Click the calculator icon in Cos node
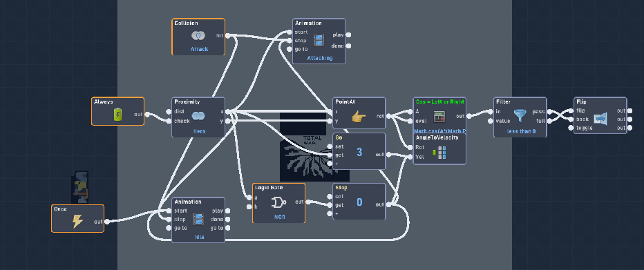 coord(439,117)
